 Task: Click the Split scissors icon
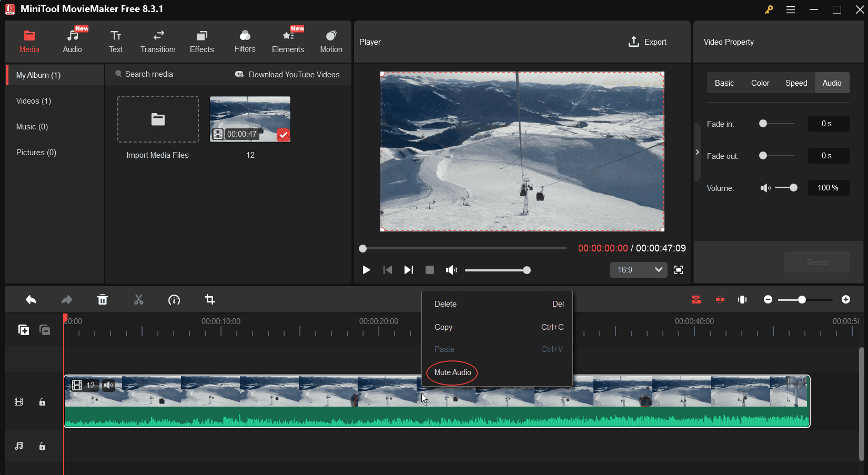point(138,299)
